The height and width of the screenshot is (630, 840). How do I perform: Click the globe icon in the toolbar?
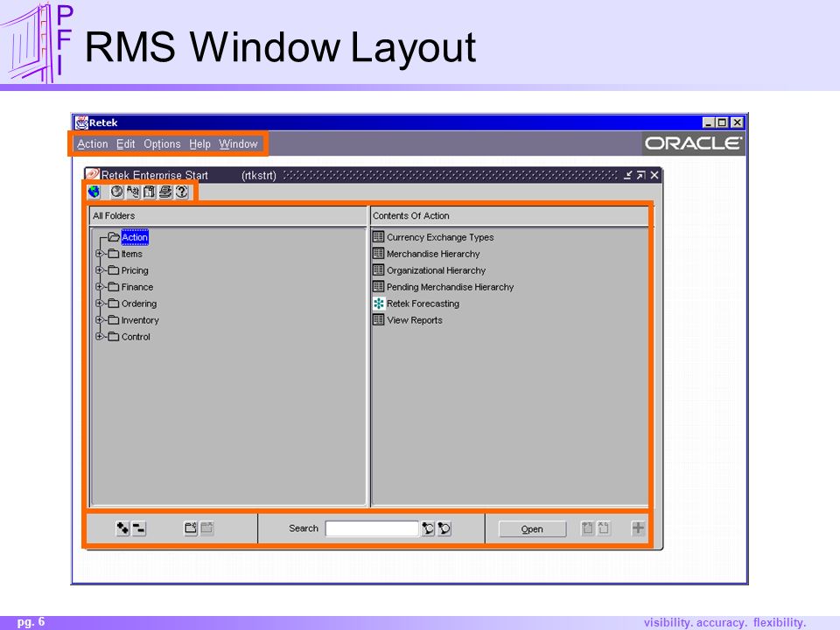(x=94, y=192)
